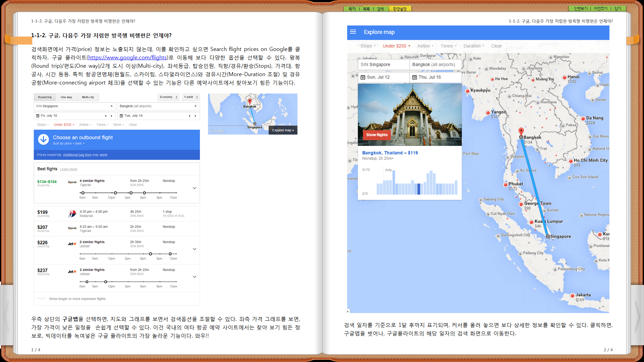Open the google.com/flights hyperlink
Screen dimensions: 644x362
pos(127,58)
